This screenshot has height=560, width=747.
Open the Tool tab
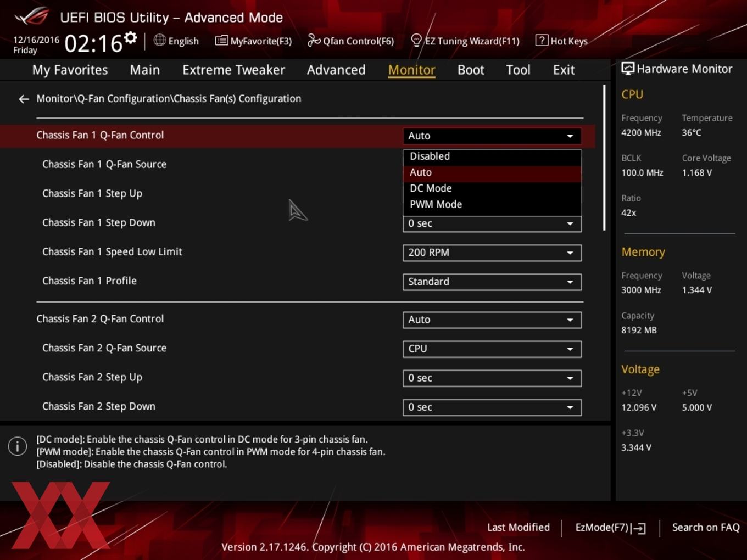[518, 70]
